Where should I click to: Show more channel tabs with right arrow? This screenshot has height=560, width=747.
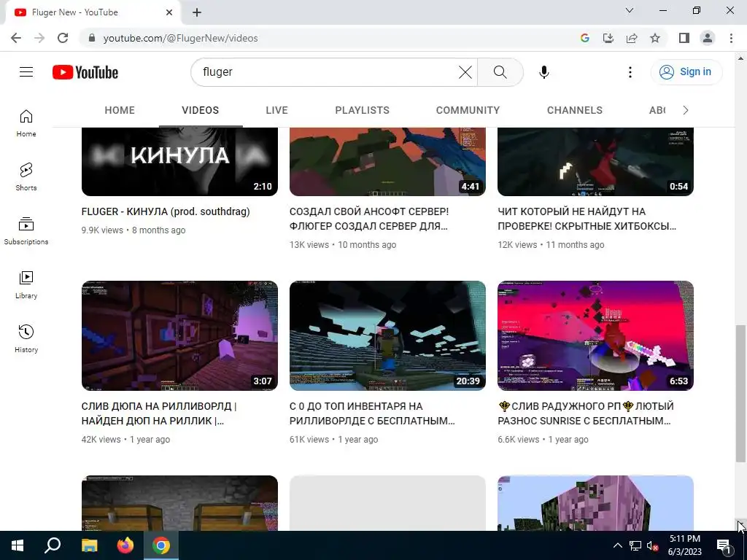(686, 111)
